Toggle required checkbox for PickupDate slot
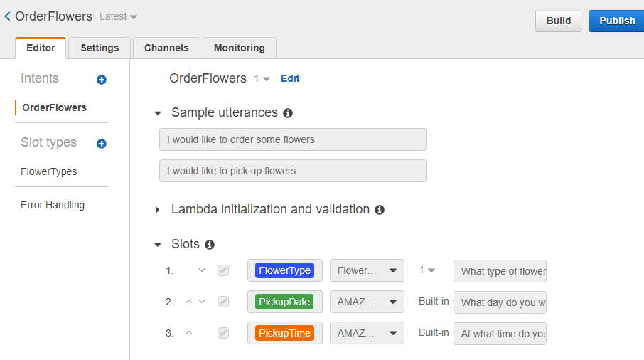Image resolution: width=644 pixels, height=360 pixels. 223,302
